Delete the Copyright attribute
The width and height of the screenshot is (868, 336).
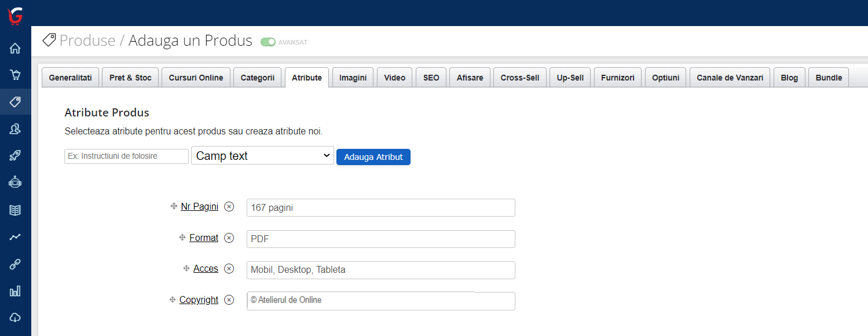pyautogui.click(x=229, y=300)
